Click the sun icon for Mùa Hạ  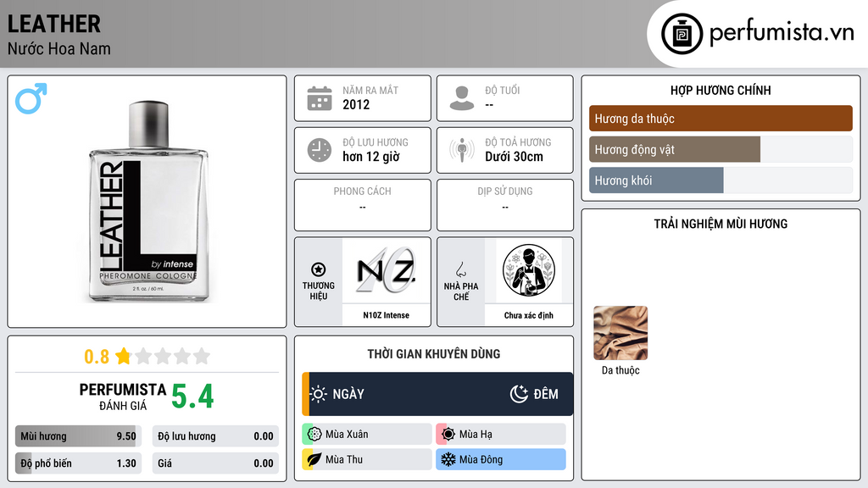(x=448, y=435)
